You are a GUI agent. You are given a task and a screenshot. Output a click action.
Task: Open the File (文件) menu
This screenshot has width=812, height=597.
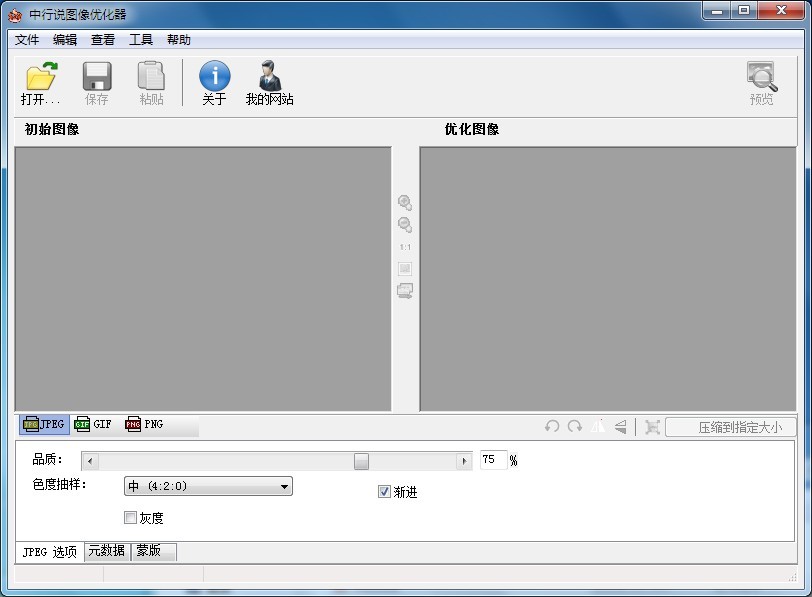[x=27, y=40]
